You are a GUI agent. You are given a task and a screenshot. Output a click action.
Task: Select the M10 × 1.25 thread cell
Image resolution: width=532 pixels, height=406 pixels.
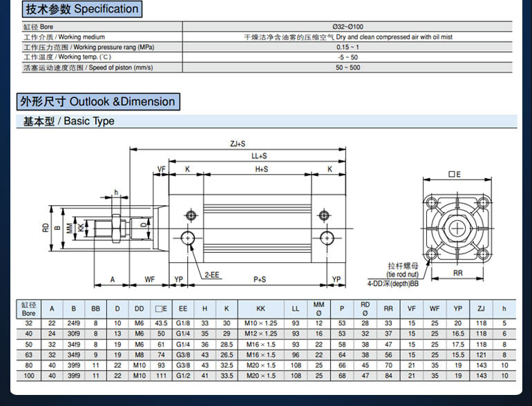tap(260, 323)
